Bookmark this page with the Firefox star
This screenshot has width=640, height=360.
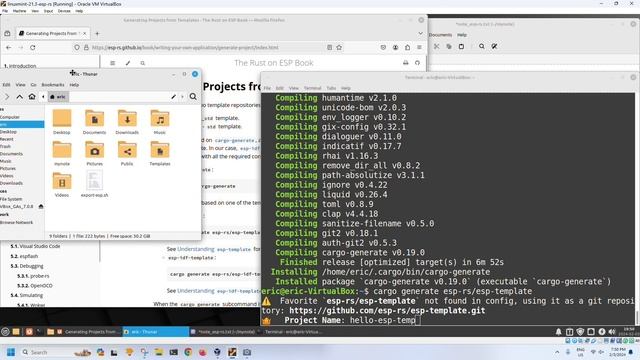click(339, 47)
